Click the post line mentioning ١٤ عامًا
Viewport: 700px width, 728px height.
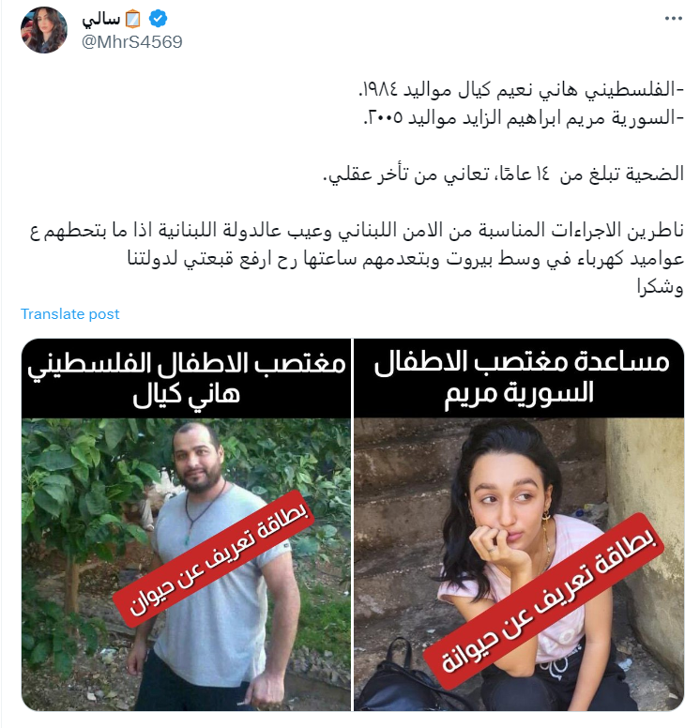[x=504, y=174]
